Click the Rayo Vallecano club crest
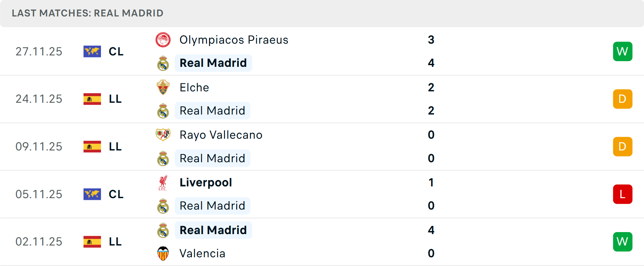The height and width of the screenshot is (266, 644). 163,135
